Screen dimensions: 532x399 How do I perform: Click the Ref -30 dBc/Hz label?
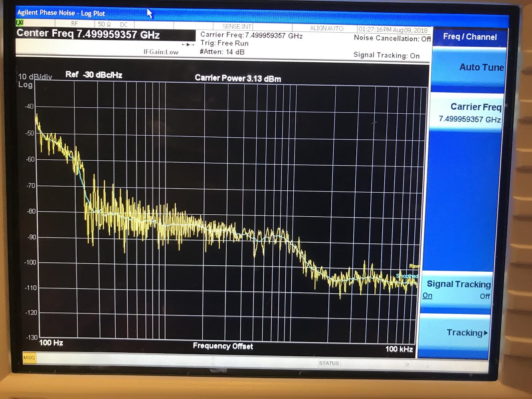point(94,75)
